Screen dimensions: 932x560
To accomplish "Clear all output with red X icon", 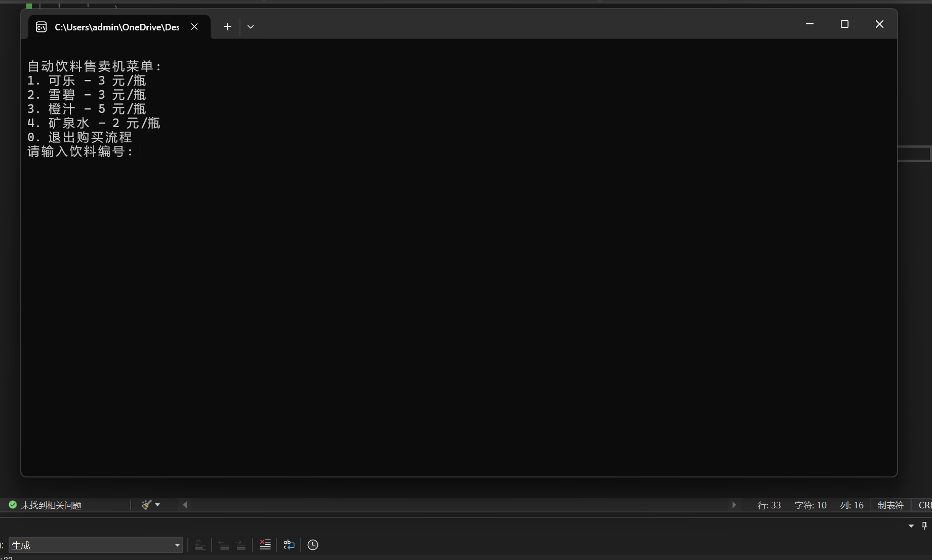I will (265, 545).
